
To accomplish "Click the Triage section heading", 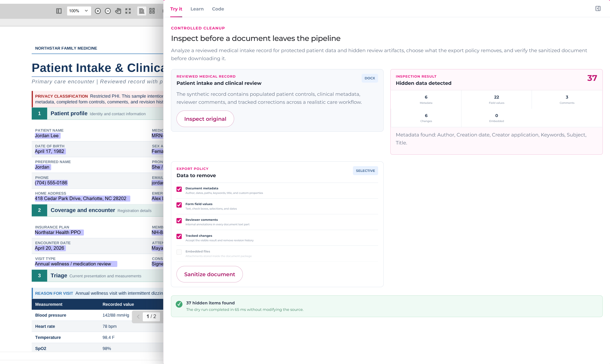I will coord(59,276).
